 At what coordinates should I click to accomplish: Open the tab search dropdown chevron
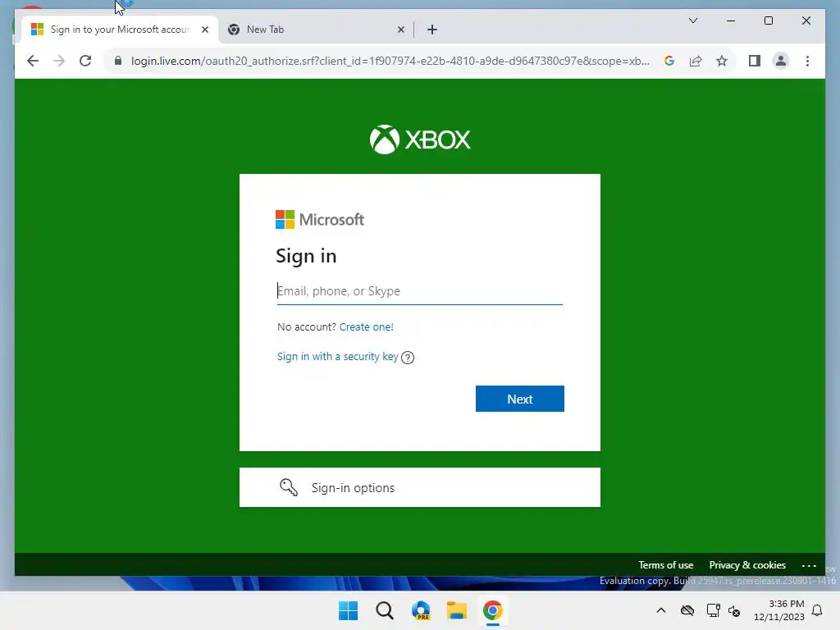coord(693,21)
